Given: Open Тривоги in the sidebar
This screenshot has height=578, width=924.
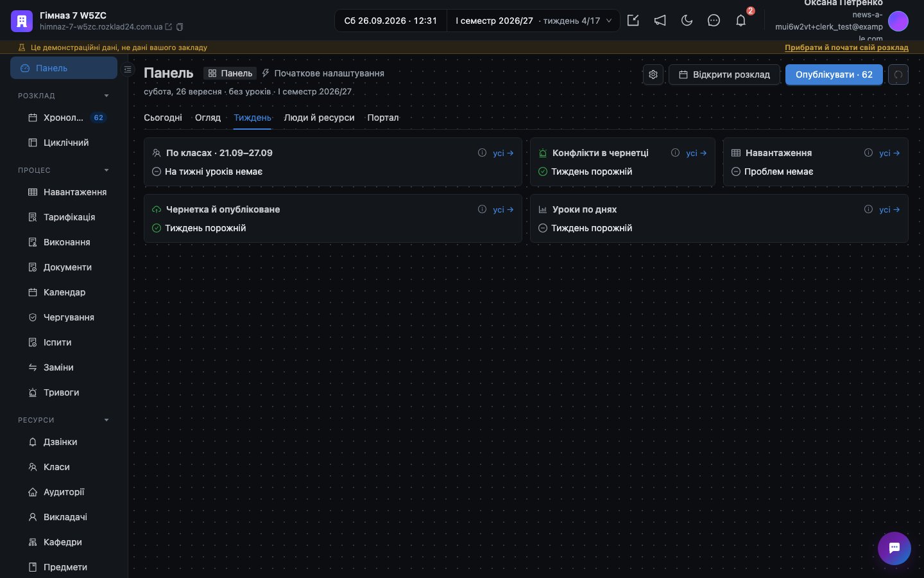Looking at the screenshot, I should [64, 392].
